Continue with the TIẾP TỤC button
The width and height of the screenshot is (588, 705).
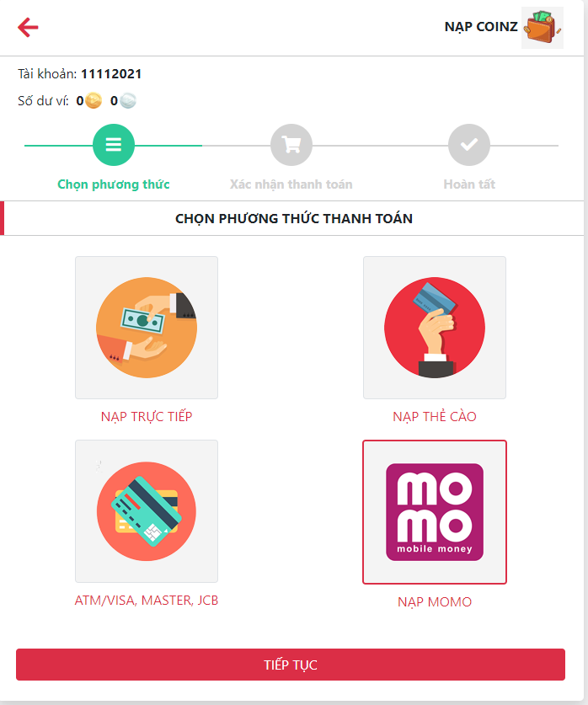point(291,665)
